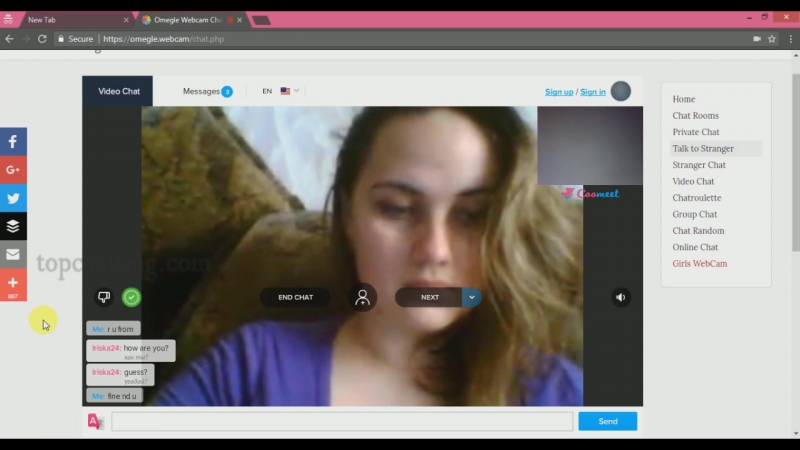This screenshot has width=800, height=450.
Task: Click the page vertical scrollbar
Action: coord(795,162)
